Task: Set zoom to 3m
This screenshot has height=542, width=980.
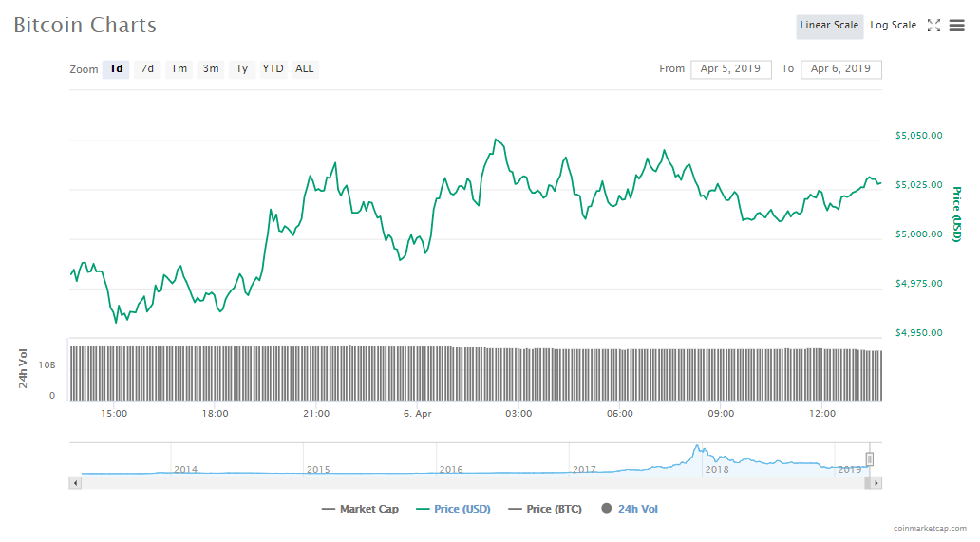Action: (x=211, y=69)
